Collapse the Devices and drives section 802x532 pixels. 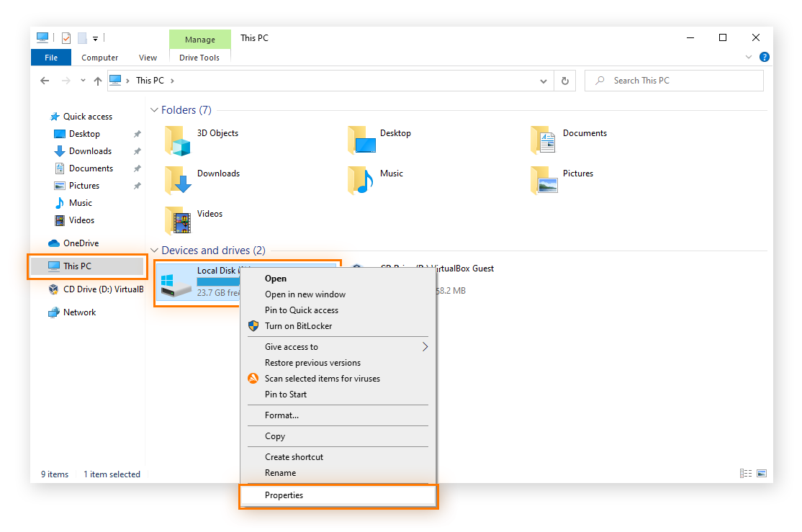pyautogui.click(x=155, y=251)
